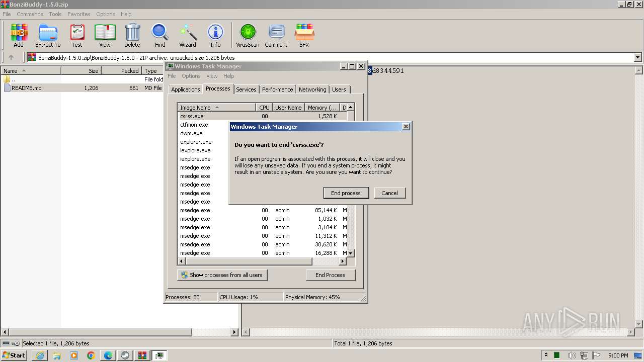Select msedge.exe row using 30,620 K
Image resolution: width=644 pixels, height=362 pixels.
coord(263,244)
